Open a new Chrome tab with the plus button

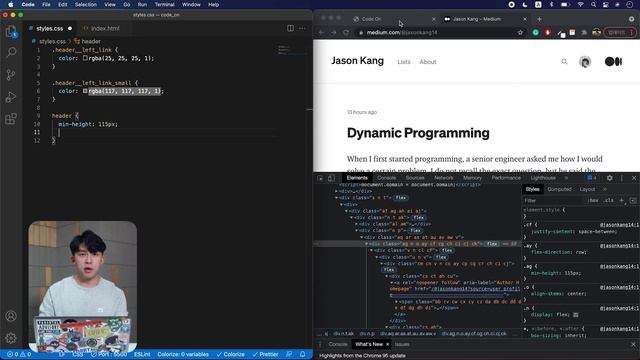539,19
